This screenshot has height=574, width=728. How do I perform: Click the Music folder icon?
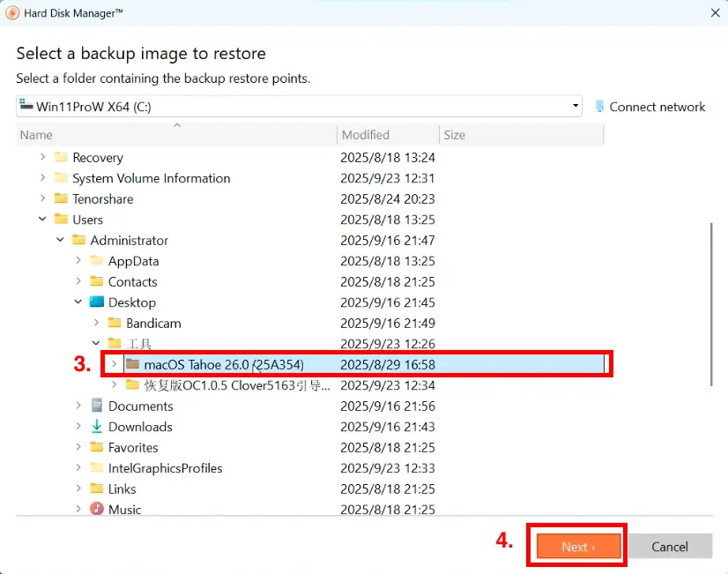pyautogui.click(x=97, y=509)
